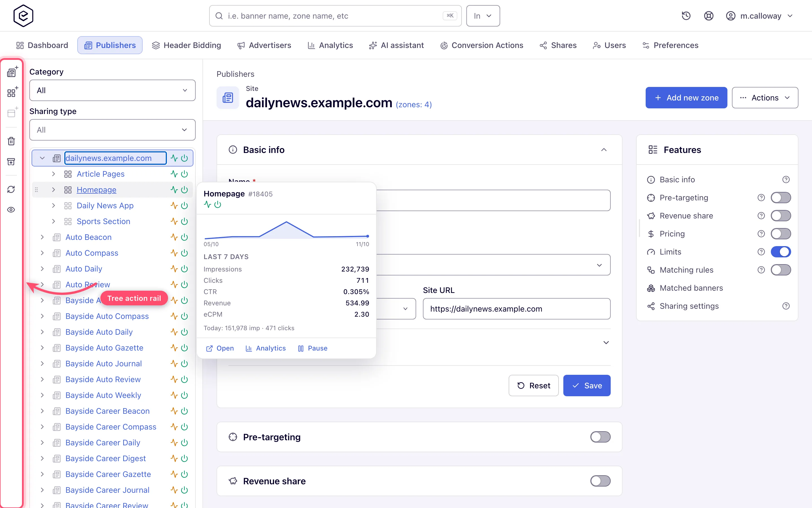Open the Category dropdown
The height and width of the screenshot is (508, 812).
click(x=112, y=90)
